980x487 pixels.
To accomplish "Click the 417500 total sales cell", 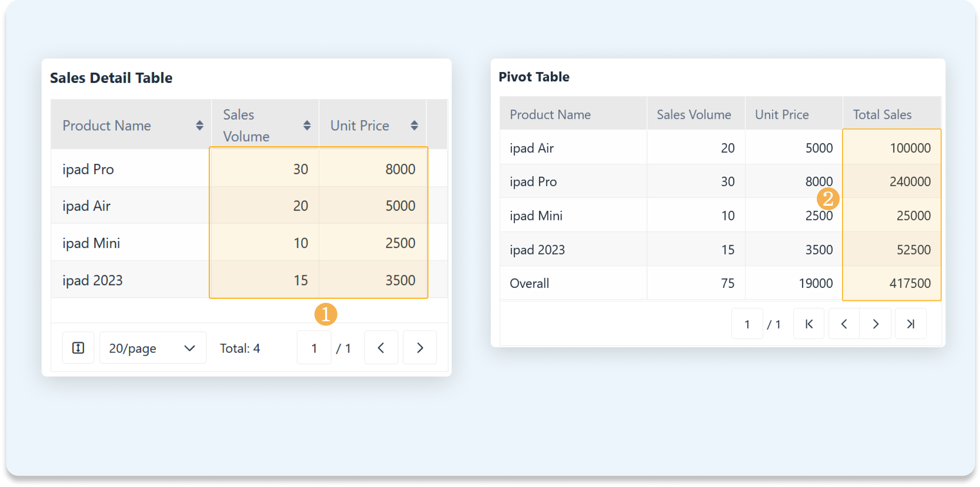I will tap(910, 283).
